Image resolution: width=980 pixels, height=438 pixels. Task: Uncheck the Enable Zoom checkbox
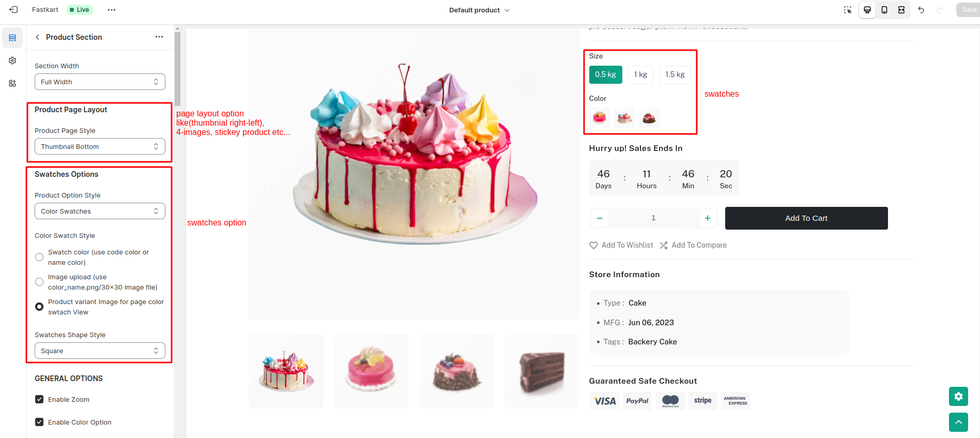tap(39, 399)
